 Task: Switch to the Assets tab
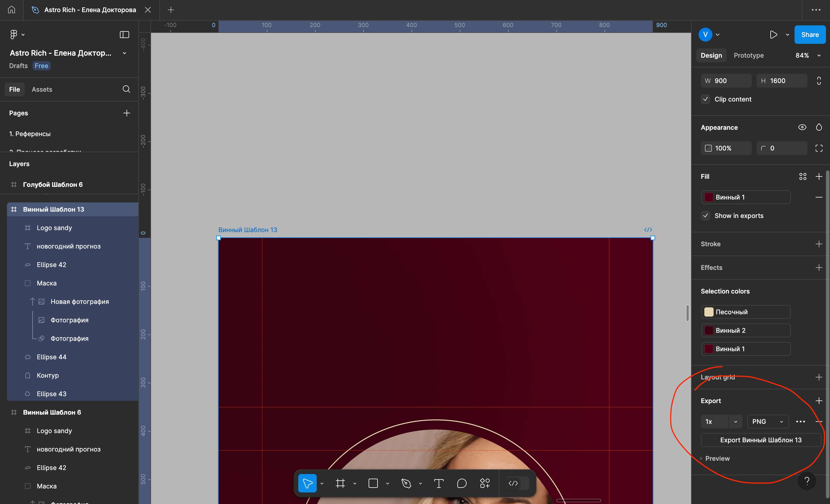(x=42, y=89)
